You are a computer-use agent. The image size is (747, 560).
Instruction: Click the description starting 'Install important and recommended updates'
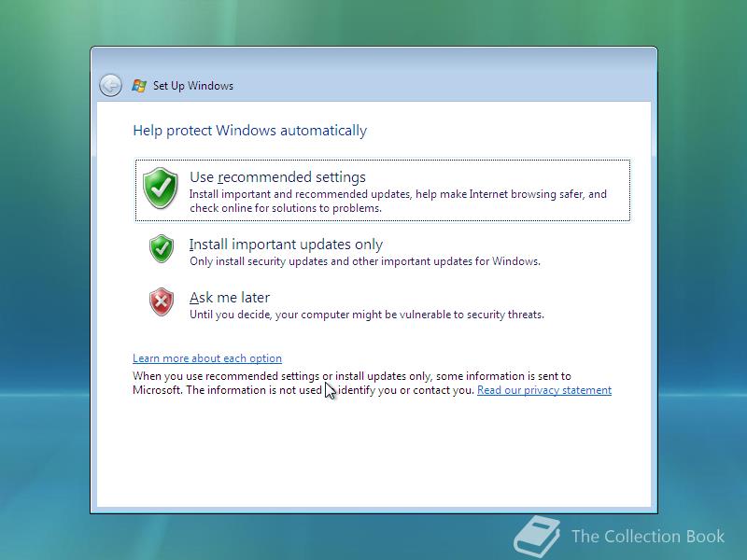tap(398, 201)
